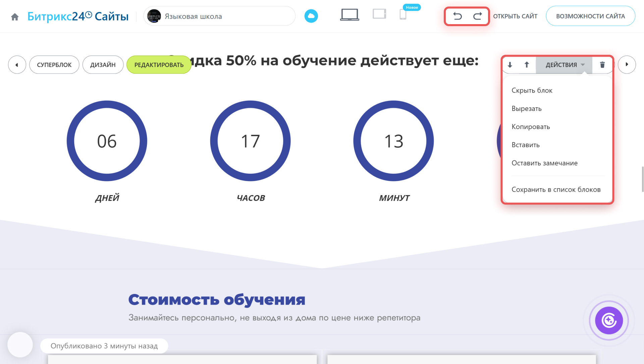Open the home page via the house icon

[15, 16]
